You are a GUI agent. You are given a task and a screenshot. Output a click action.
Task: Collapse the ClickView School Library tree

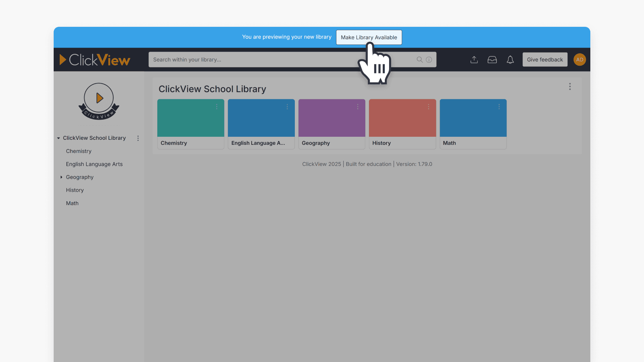[x=59, y=138]
